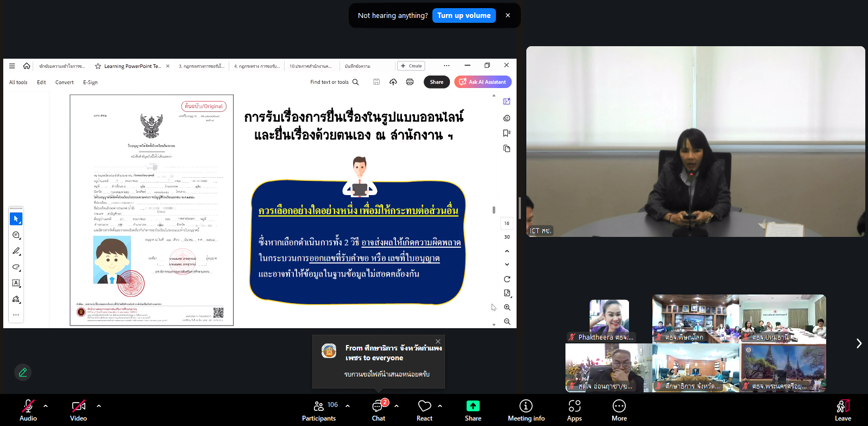Select the Phaktheera participant thumbnail

pos(609,321)
